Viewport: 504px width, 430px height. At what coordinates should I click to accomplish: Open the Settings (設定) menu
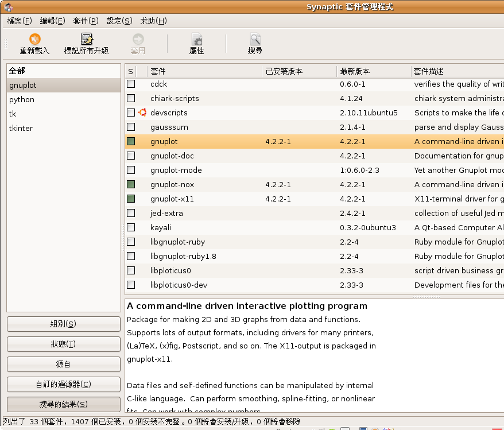click(x=119, y=21)
